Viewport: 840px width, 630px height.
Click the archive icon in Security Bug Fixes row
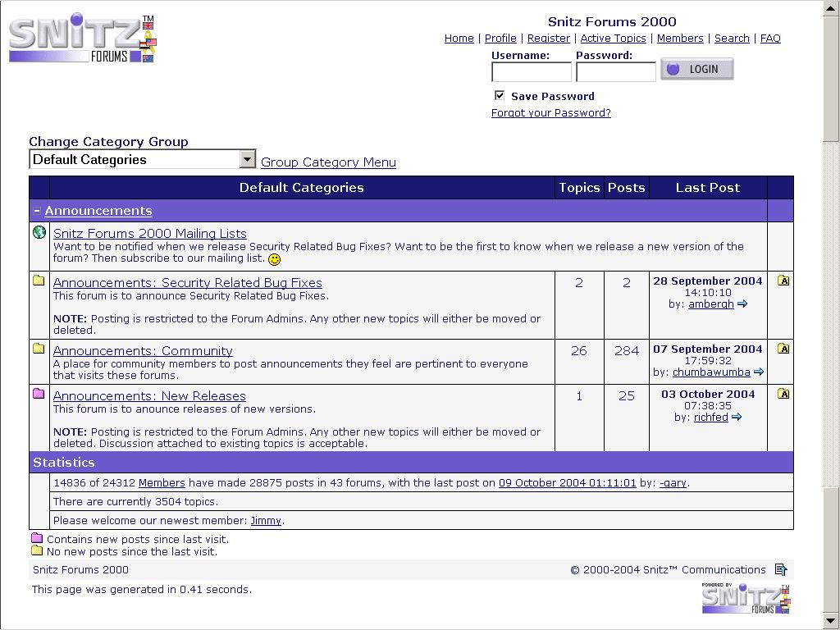coord(783,281)
